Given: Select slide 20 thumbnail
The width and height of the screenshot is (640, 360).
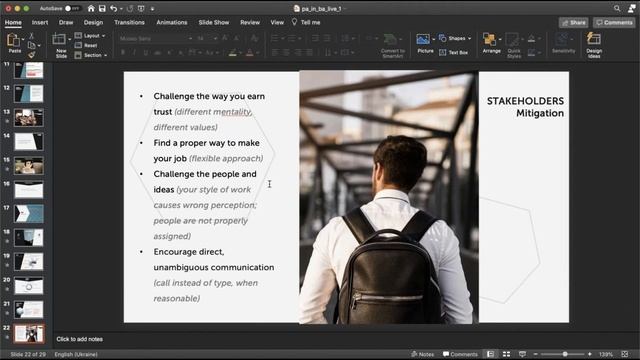Looking at the screenshot, I should tap(29, 286).
